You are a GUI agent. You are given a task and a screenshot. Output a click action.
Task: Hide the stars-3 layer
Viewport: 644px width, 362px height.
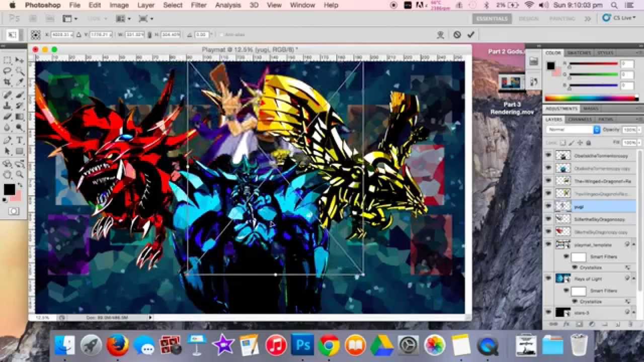(x=548, y=312)
